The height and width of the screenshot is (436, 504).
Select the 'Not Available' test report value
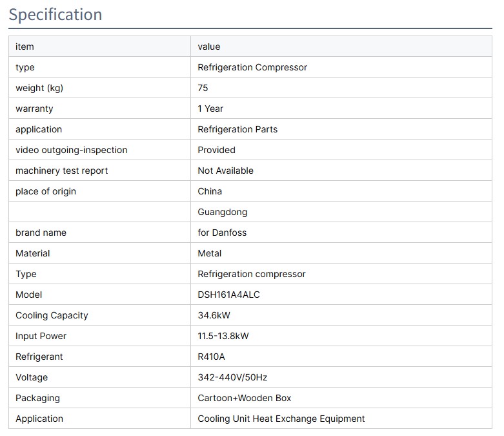click(x=225, y=171)
